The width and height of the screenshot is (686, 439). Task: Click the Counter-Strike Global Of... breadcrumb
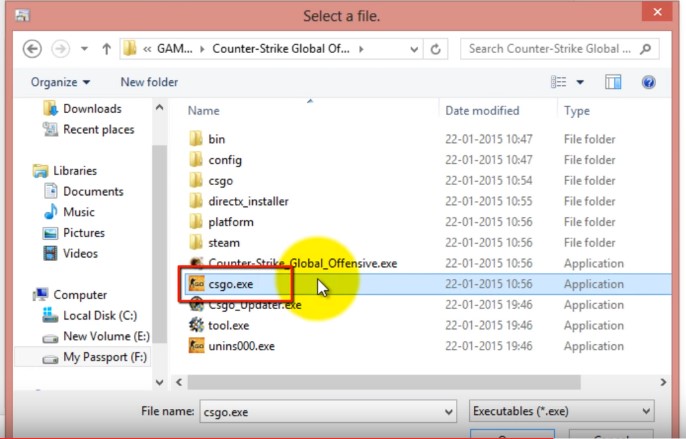(281, 49)
